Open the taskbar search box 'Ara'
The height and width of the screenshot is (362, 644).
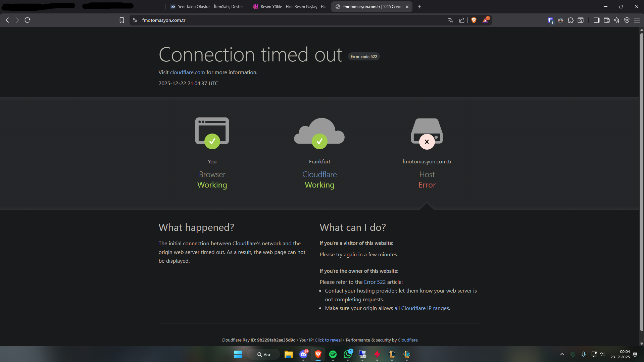263,354
